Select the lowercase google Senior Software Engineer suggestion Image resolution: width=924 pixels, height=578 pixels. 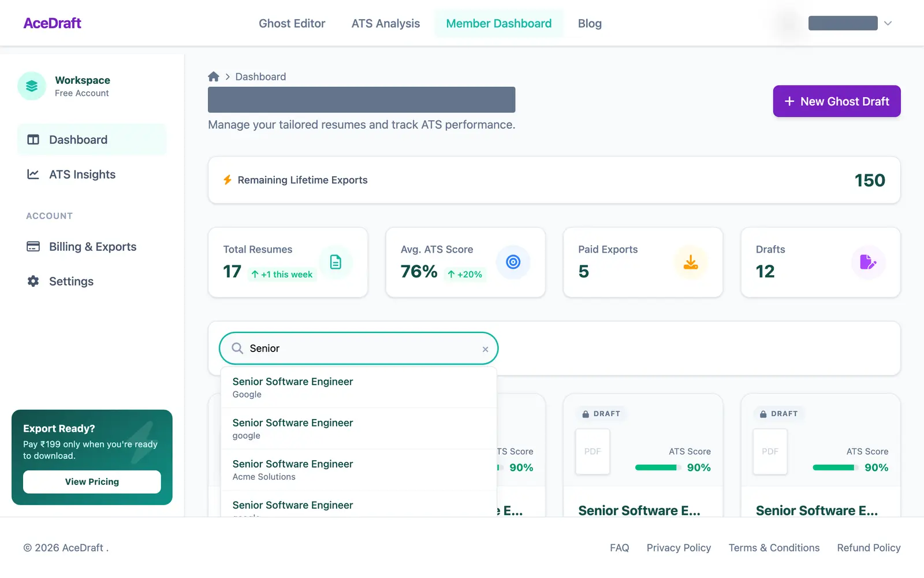(359, 429)
